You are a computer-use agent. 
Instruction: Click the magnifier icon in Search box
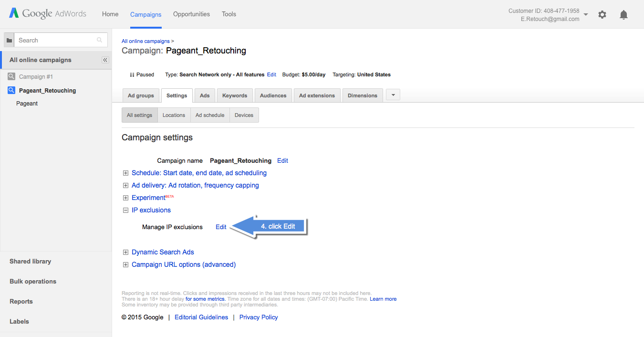pyautogui.click(x=99, y=40)
